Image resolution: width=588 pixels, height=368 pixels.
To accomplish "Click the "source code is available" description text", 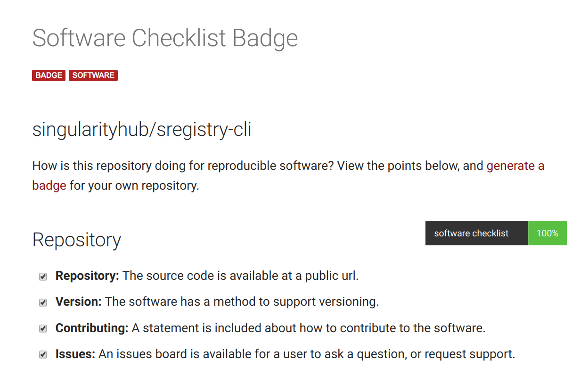I will point(241,276).
